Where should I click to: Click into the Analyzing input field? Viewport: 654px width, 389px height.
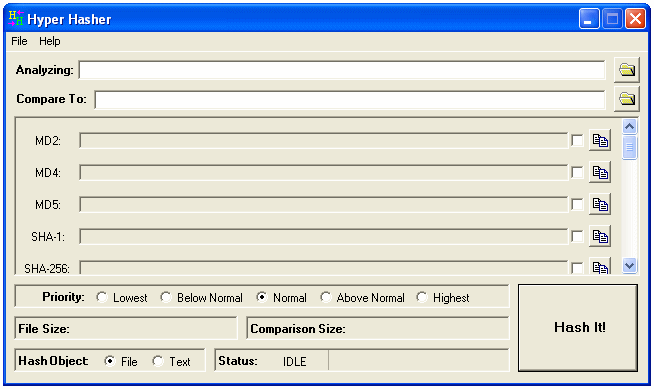[342, 70]
